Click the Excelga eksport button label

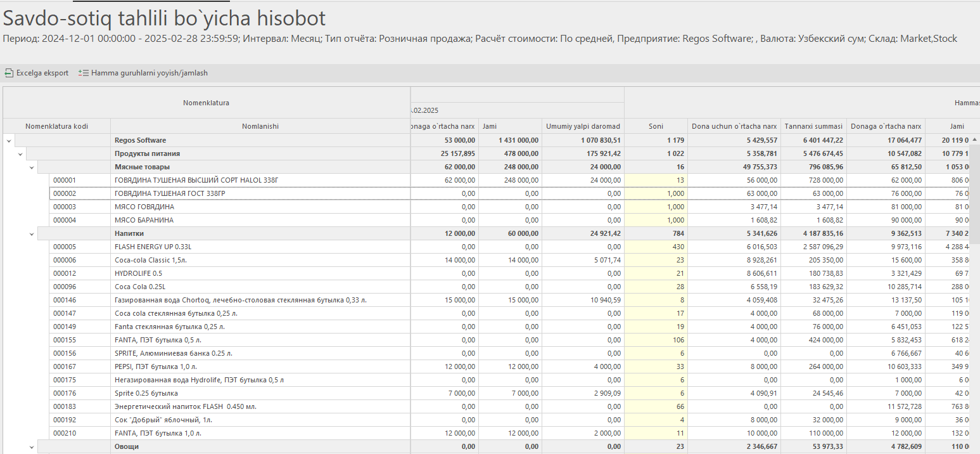[42, 73]
